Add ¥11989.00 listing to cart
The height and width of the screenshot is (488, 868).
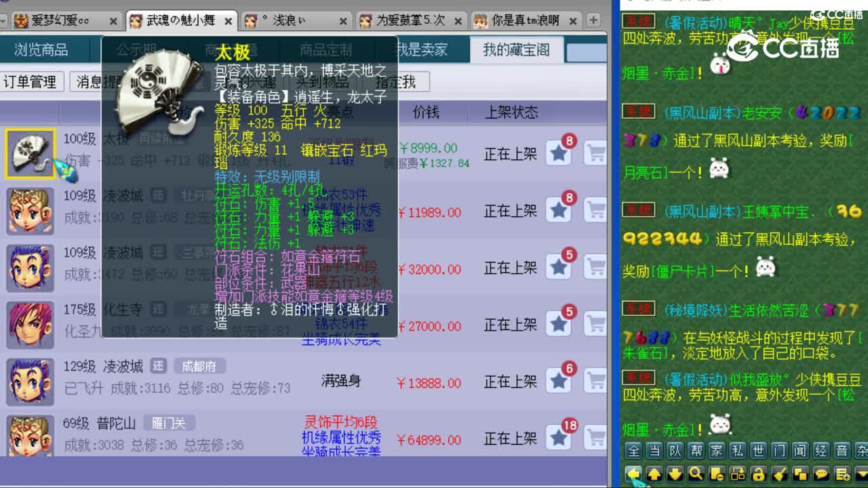click(595, 210)
